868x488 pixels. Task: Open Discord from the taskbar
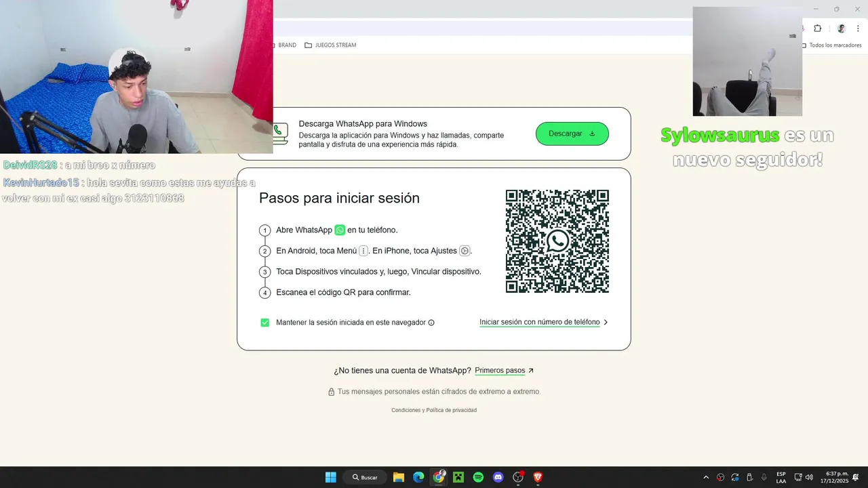click(x=498, y=477)
